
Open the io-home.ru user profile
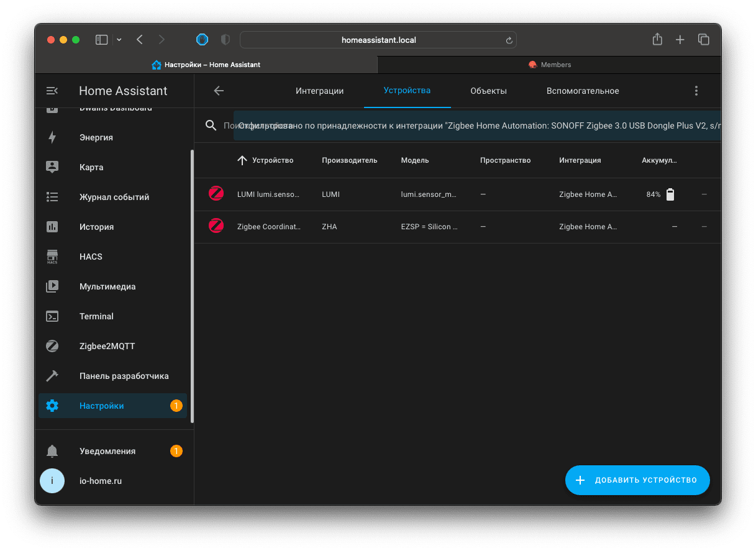(x=101, y=481)
